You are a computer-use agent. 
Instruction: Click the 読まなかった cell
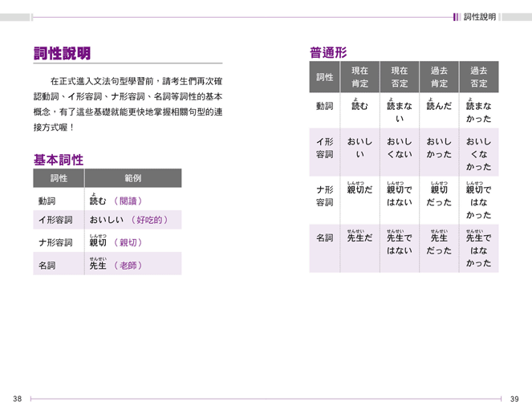pyautogui.click(x=479, y=110)
